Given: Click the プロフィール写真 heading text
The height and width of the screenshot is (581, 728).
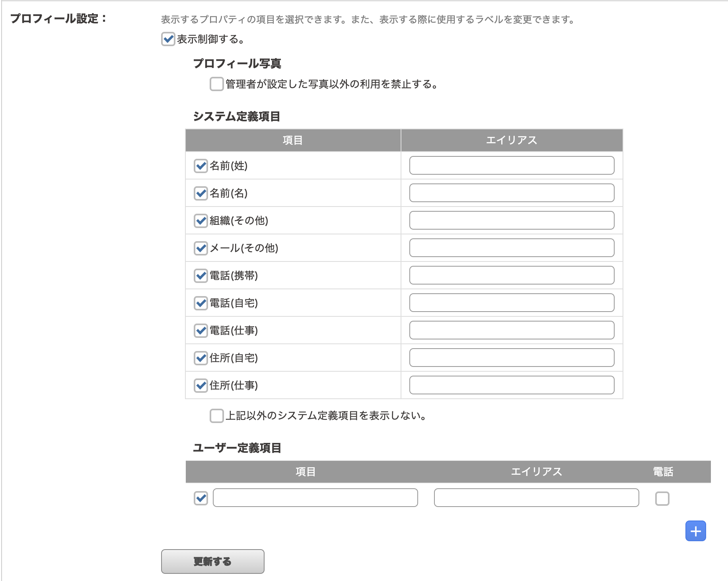Looking at the screenshot, I should 237,64.
